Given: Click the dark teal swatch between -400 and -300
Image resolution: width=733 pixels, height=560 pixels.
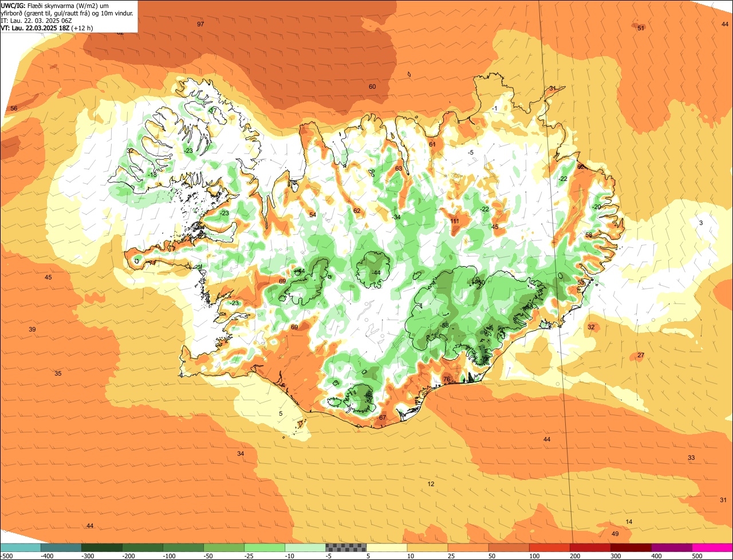Looking at the screenshot, I should 61,547.
